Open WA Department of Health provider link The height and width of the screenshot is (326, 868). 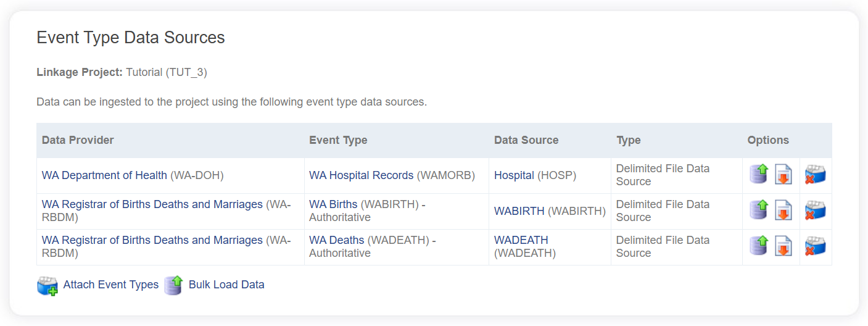pyautogui.click(x=104, y=175)
